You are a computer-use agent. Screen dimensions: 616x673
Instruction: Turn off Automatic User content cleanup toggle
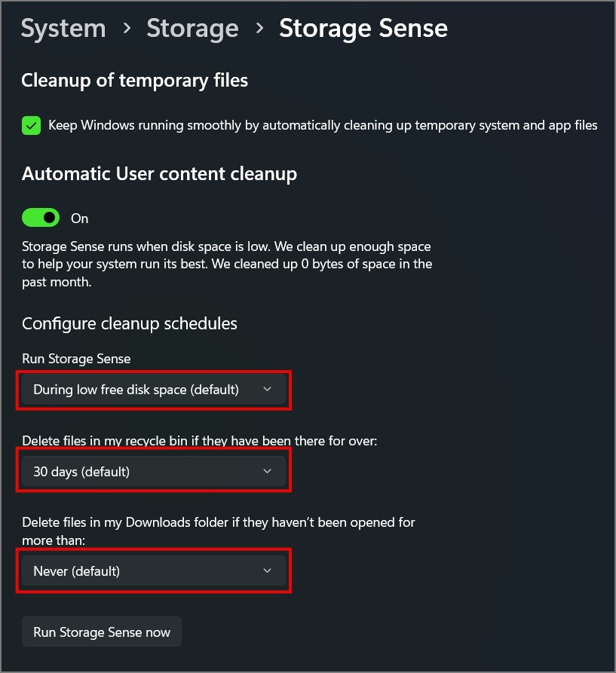(41, 218)
